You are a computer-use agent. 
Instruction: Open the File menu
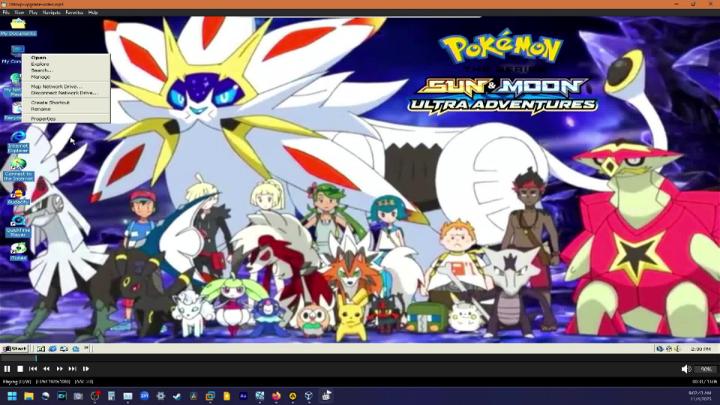[6, 13]
